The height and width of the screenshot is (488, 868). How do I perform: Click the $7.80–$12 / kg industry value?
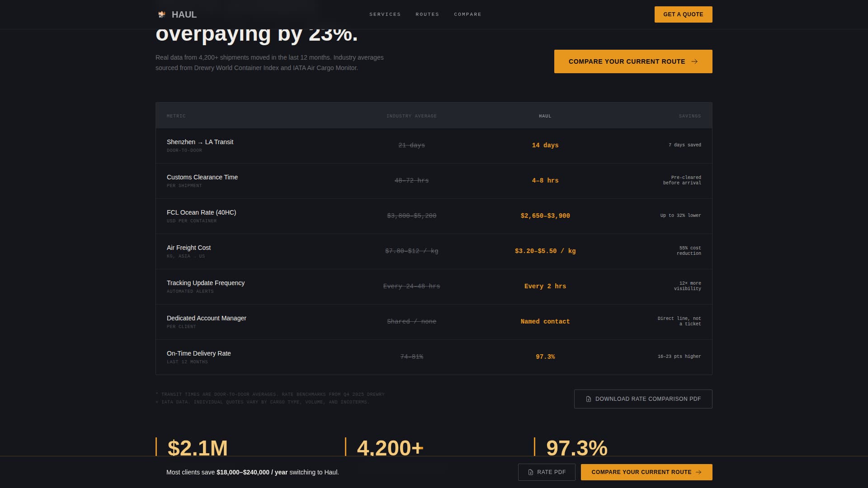[411, 251]
